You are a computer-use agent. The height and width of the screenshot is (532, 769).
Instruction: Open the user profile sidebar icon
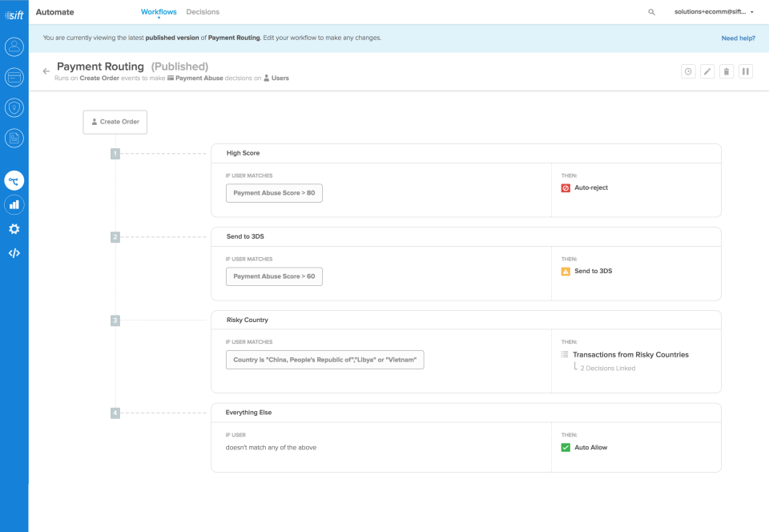point(14,46)
